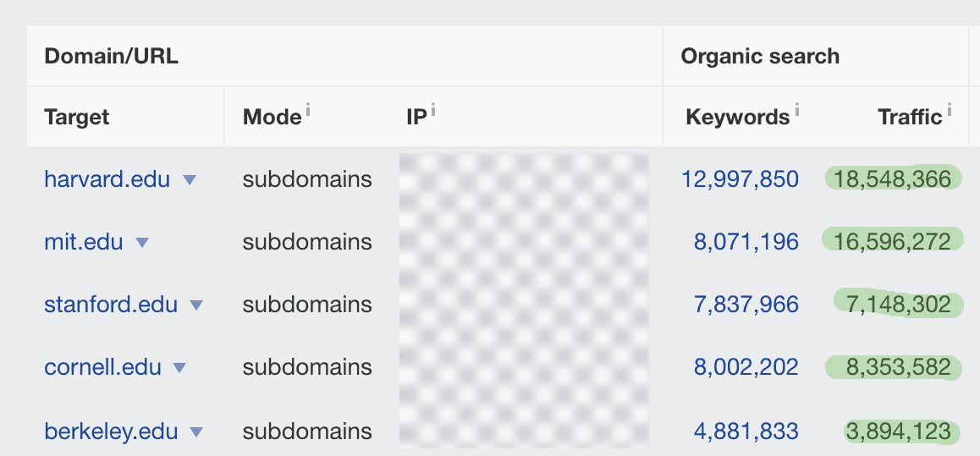Open the harvard.edu target link
Viewport: 980px width, 456px height.
coord(107,180)
